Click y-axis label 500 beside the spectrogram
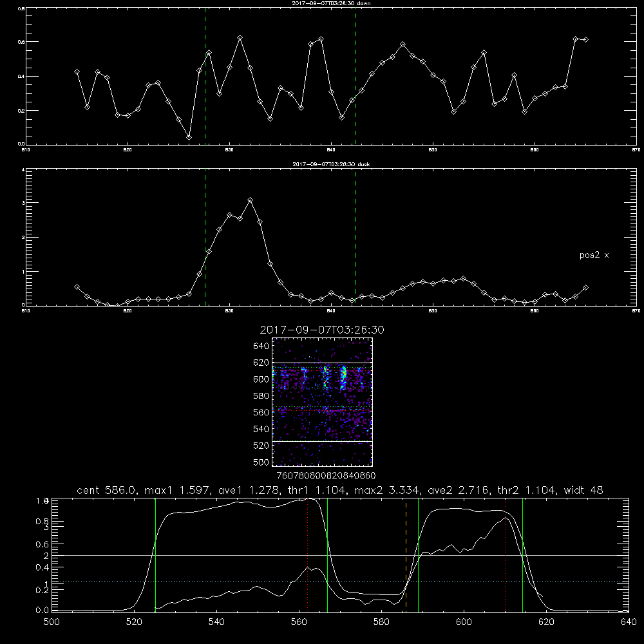 pos(261,462)
